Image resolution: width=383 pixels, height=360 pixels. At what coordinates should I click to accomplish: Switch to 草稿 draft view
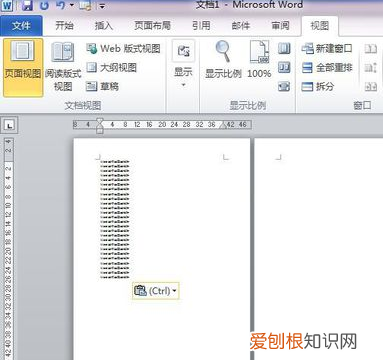[103, 87]
